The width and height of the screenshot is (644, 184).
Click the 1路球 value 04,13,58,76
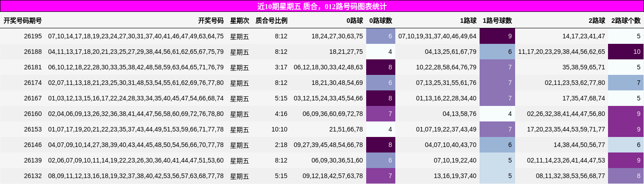pos(460,114)
